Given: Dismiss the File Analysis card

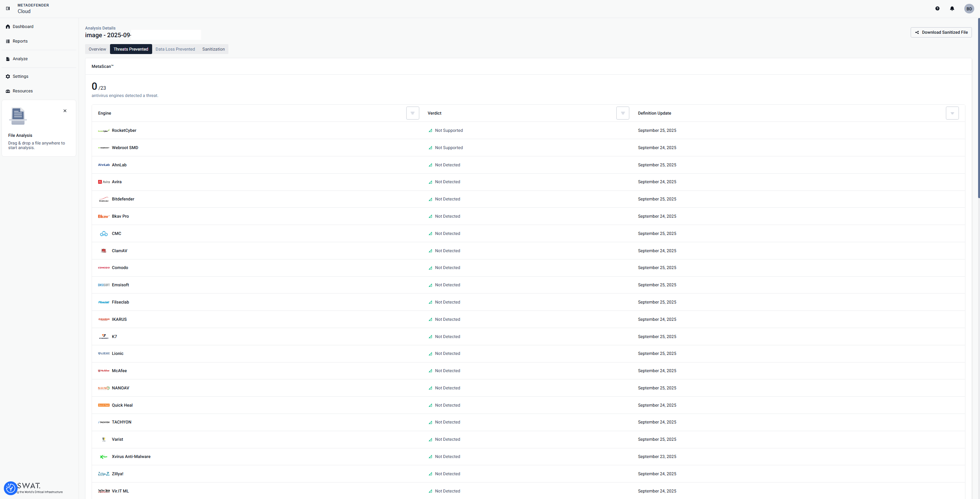Looking at the screenshot, I should (x=65, y=111).
